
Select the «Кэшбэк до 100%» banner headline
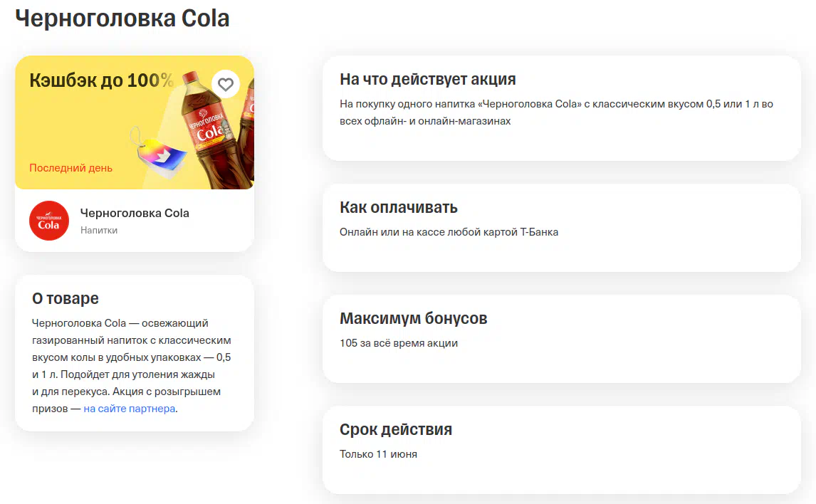(x=101, y=80)
